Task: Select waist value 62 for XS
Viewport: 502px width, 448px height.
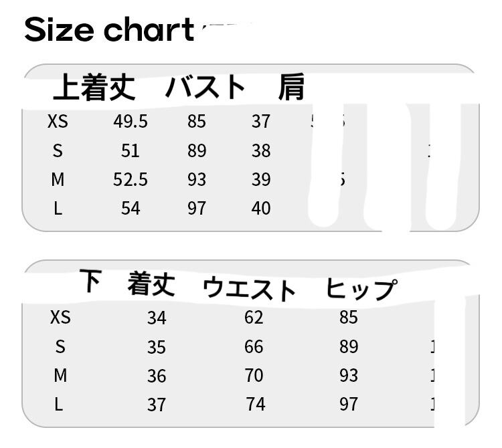Action: click(x=254, y=317)
